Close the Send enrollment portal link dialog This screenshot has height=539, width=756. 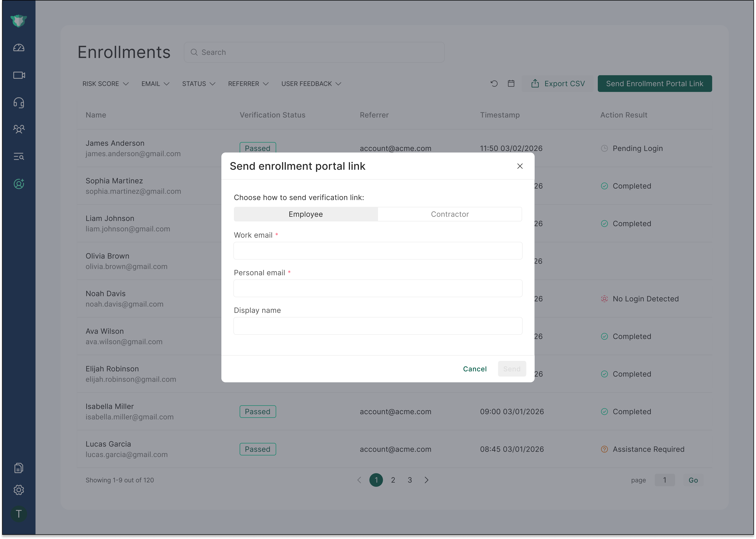(520, 166)
